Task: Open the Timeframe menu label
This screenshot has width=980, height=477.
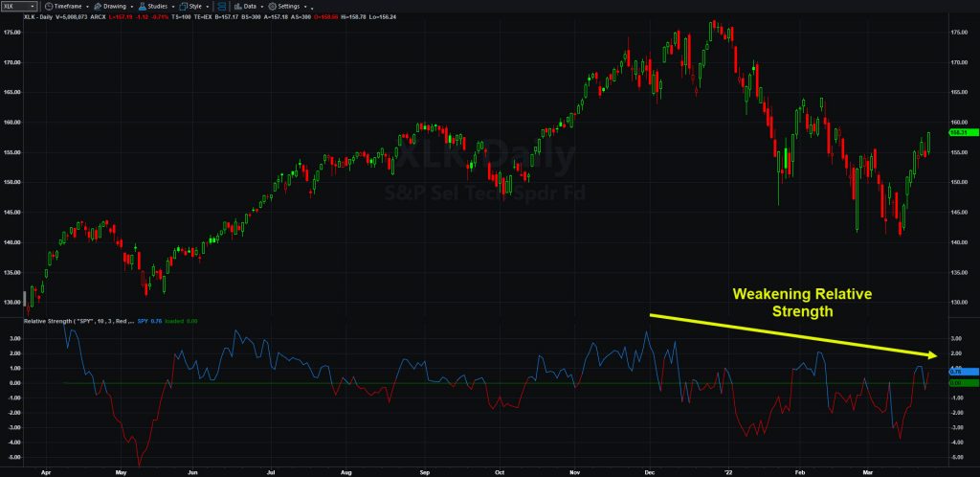Action: pyautogui.click(x=68, y=7)
